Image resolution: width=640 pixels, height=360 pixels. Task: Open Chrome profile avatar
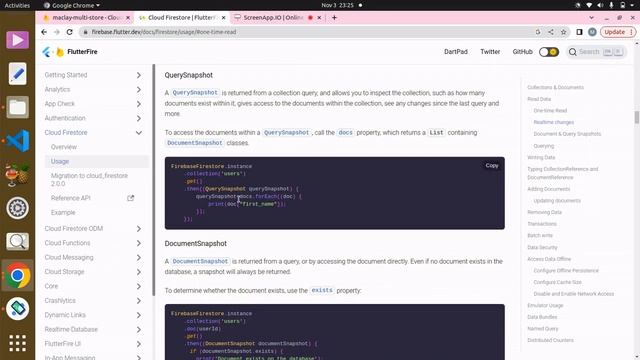click(x=592, y=32)
